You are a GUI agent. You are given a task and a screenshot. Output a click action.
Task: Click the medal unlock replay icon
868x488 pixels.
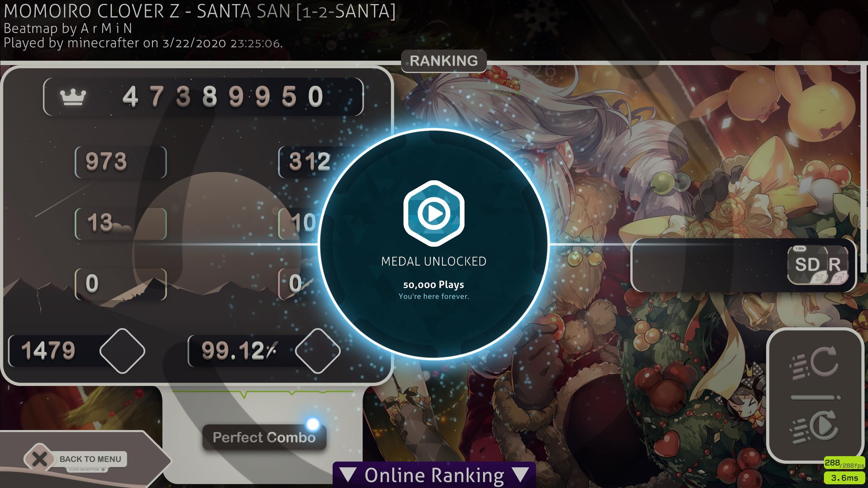point(434,213)
